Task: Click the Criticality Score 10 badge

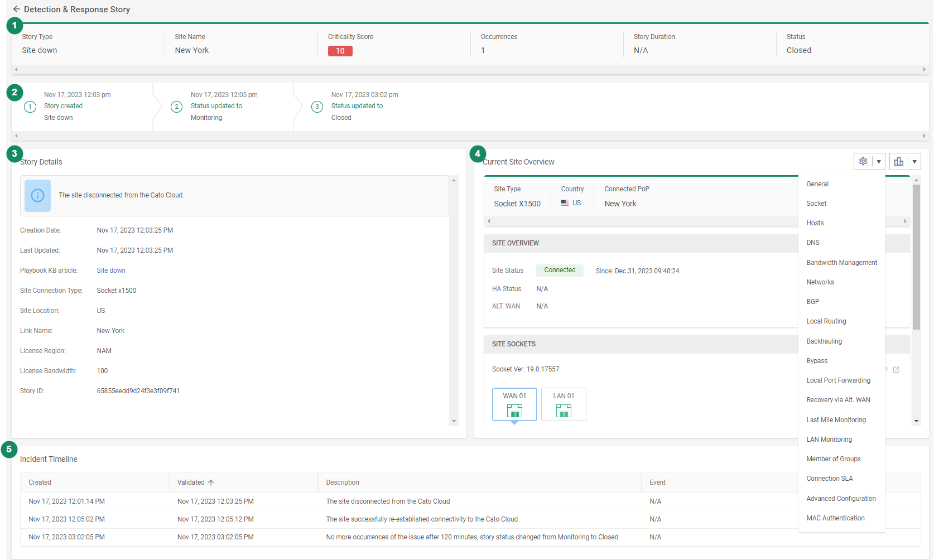Action: 340,51
